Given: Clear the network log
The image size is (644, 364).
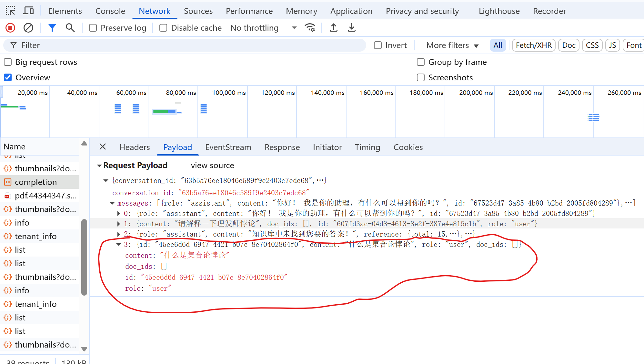Looking at the screenshot, I should [28, 28].
